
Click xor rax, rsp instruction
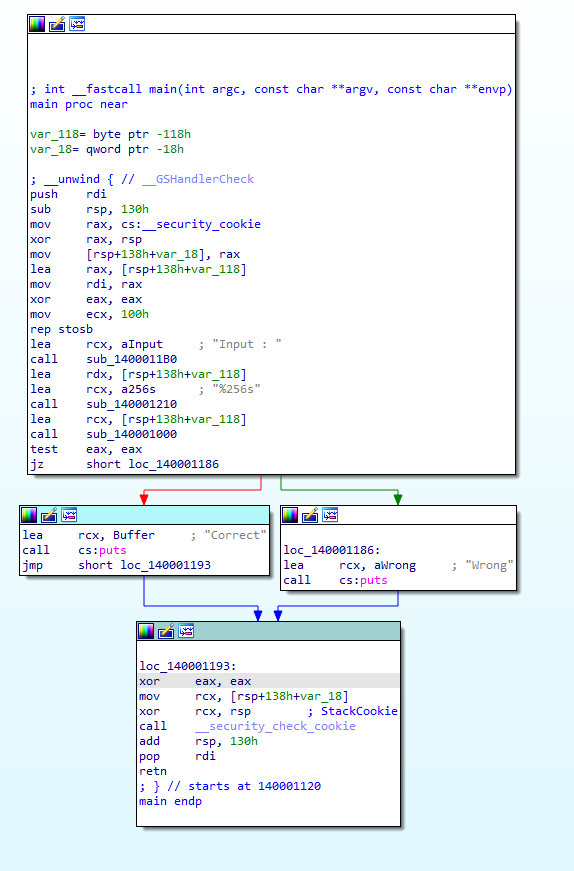[86, 239]
